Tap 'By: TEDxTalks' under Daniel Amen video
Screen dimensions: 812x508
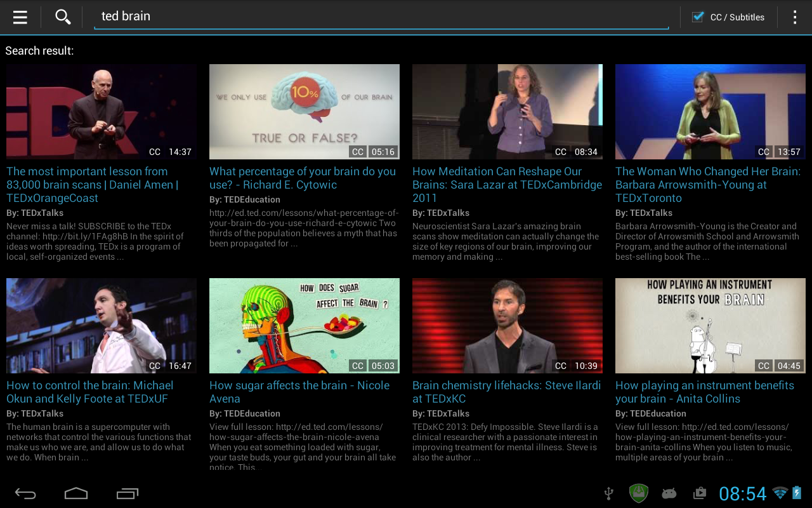pos(35,213)
